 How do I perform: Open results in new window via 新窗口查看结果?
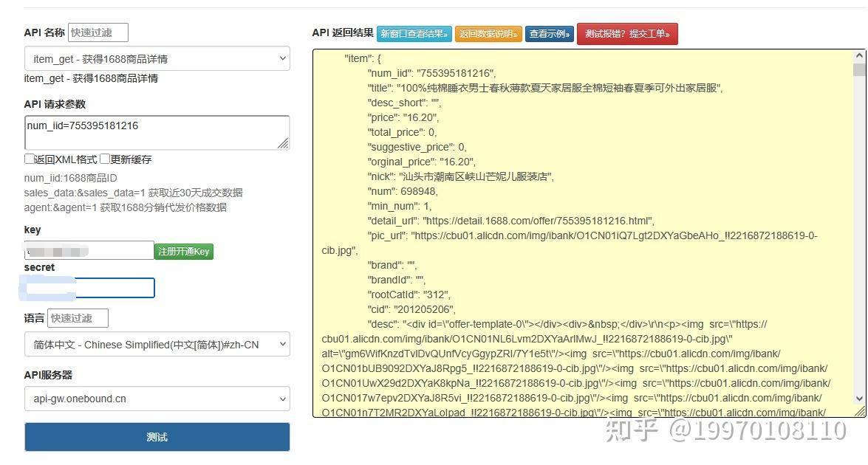414,33
